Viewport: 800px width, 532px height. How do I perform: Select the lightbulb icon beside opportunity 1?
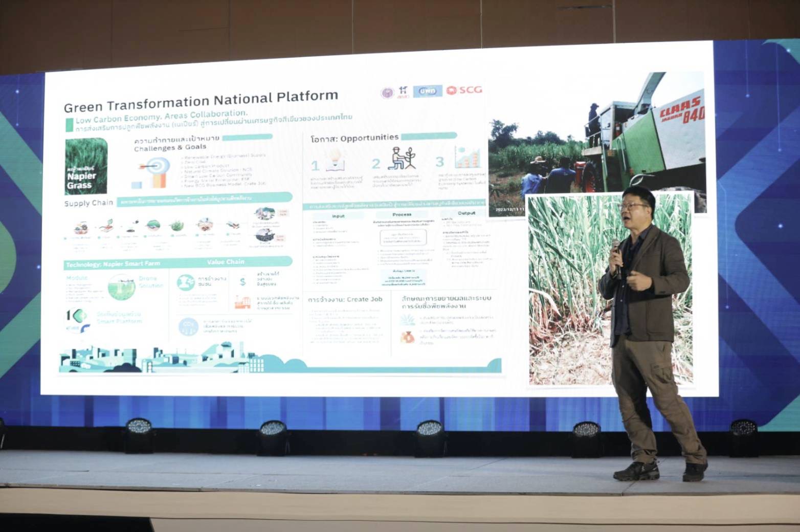pos(335,159)
